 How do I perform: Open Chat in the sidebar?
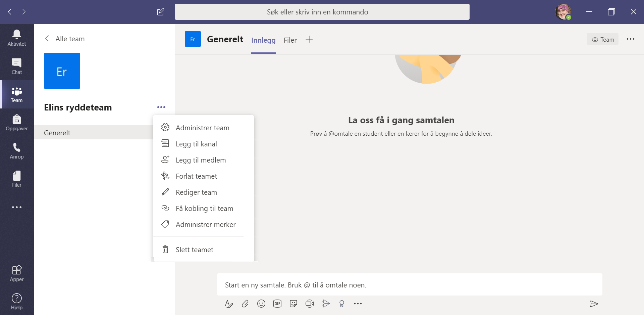tap(17, 66)
